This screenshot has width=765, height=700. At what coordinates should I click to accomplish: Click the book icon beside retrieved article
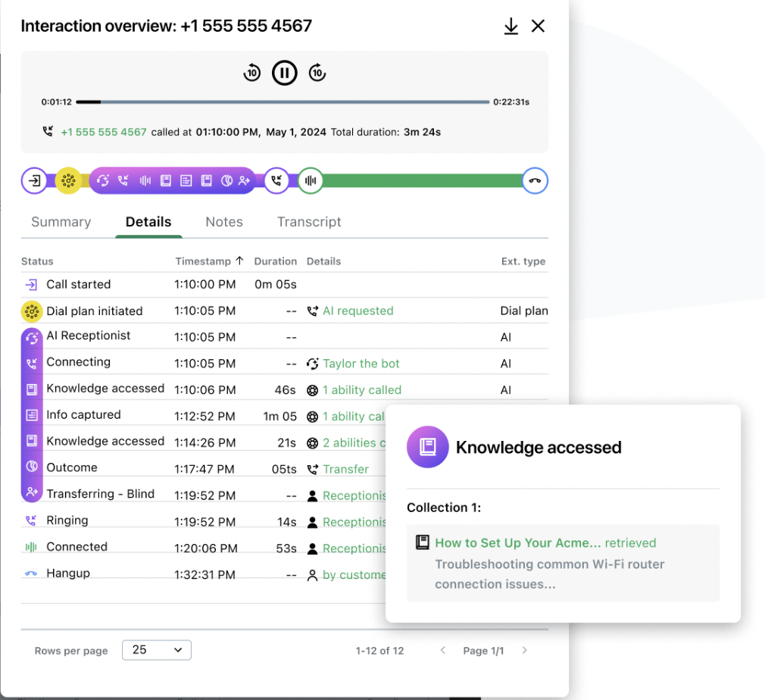(x=422, y=542)
